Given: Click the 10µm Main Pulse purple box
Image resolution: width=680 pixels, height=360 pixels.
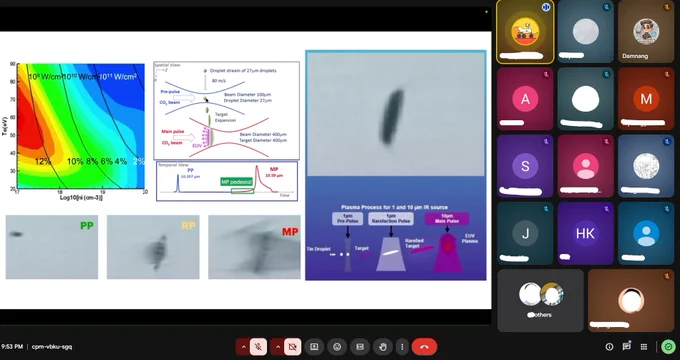Looking at the screenshot, I should pyautogui.click(x=447, y=219).
